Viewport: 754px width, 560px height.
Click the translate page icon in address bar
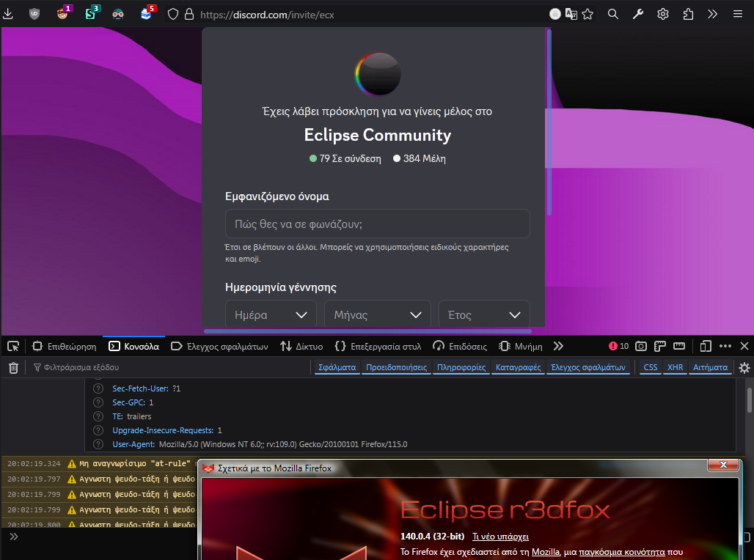[571, 14]
